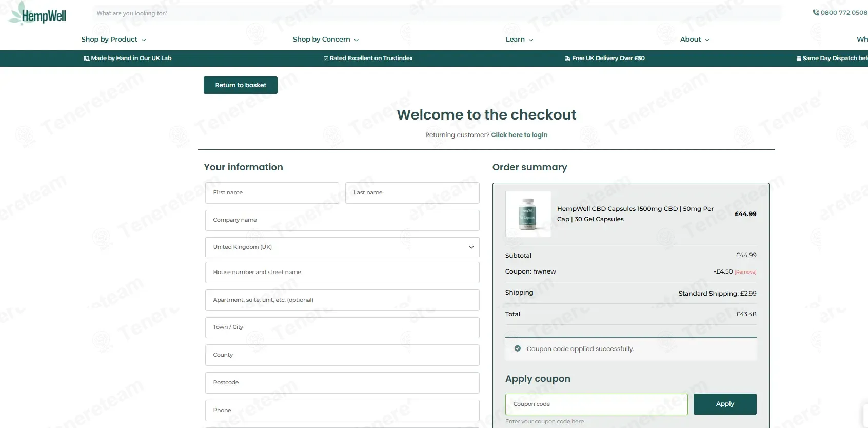Viewport: 868px width, 428px height.
Task: Expand the Shop by Product menu
Action: click(113, 40)
